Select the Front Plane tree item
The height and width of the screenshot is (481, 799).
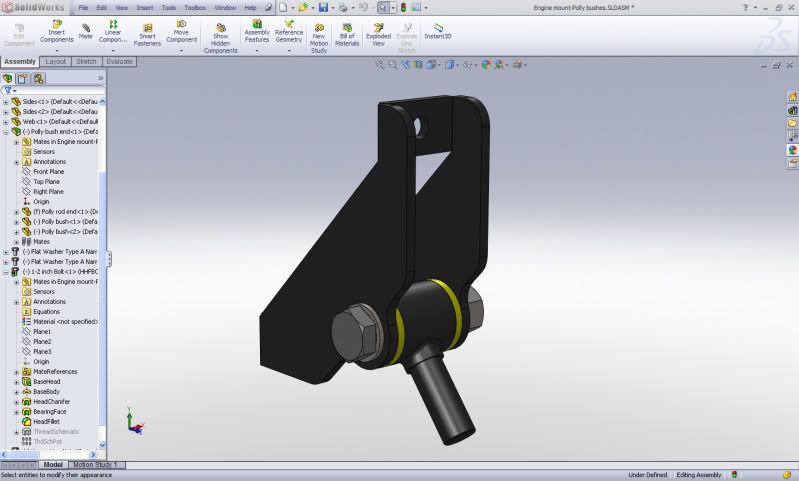48,172
